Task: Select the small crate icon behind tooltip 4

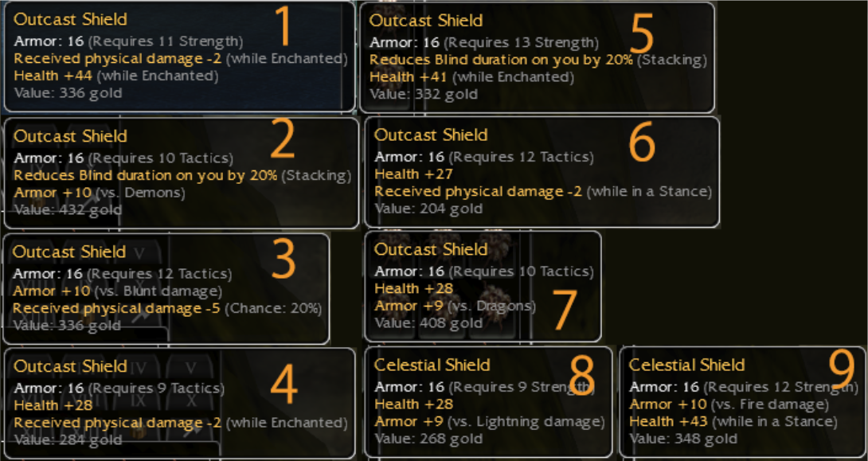Action: click(x=139, y=432)
